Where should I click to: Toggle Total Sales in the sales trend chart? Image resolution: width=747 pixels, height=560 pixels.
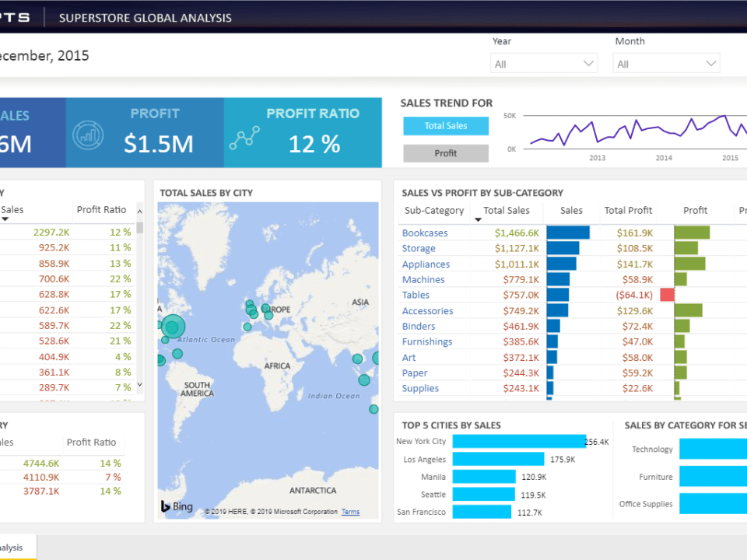coord(446,125)
